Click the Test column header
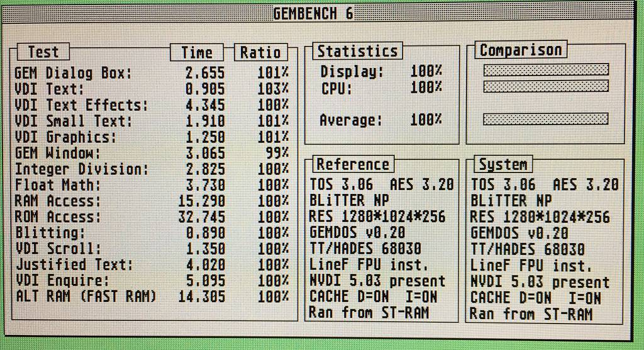 43,52
